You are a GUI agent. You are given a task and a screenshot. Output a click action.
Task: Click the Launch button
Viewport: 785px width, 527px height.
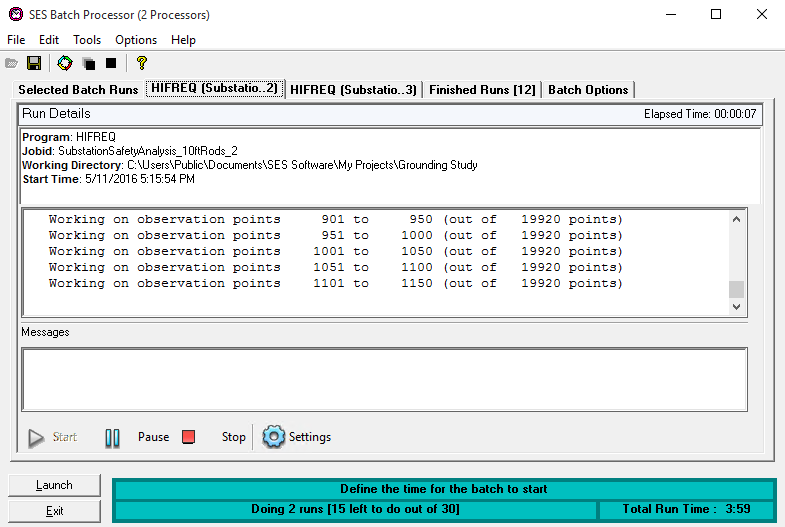tap(54, 485)
